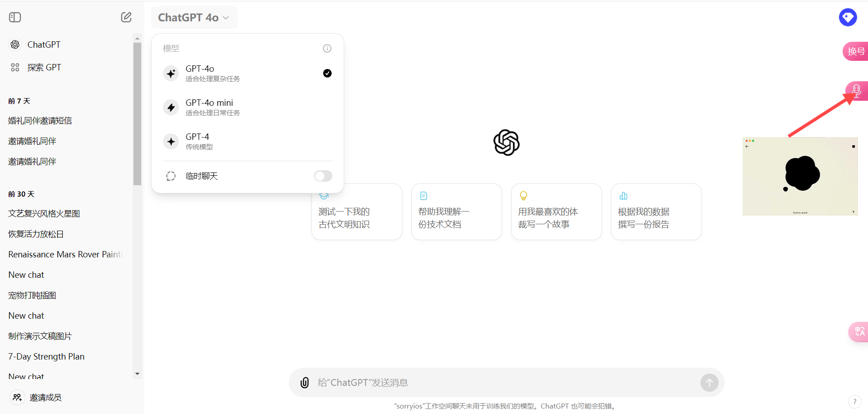Viewport: 868px width, 414px height.
Task: Open the blue diamond profile avatar
Action: coord(848,17)
